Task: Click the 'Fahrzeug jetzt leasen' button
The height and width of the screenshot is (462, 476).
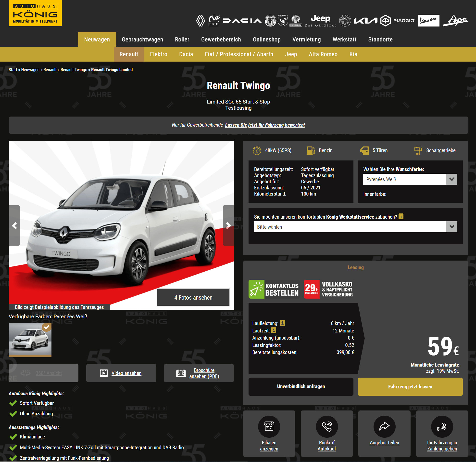Action: pos(410,386)
